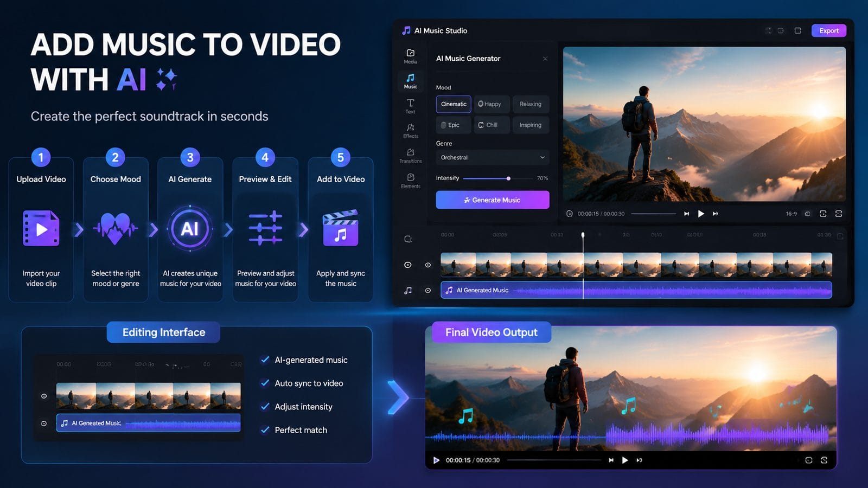Click the fit-to-frame icon in studio preview bar
This screenshot has width=868, height=488.
tap(823, 214)
